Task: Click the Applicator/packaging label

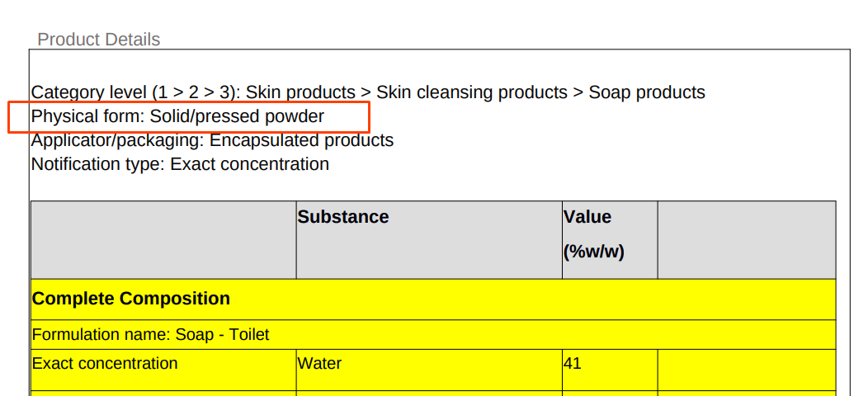Action: coord(117,140)
